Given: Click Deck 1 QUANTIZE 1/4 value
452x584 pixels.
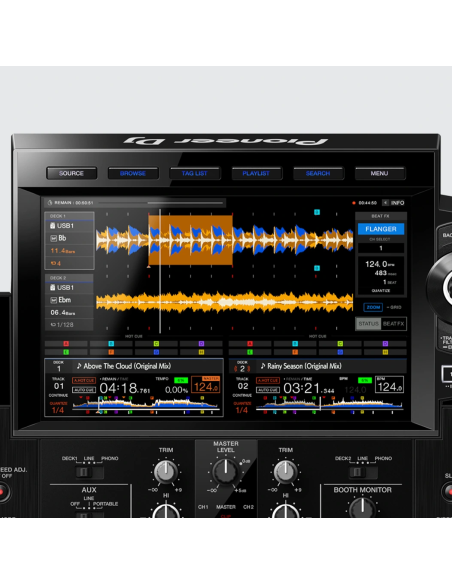Looking at the screenshot, I should 58,410.
